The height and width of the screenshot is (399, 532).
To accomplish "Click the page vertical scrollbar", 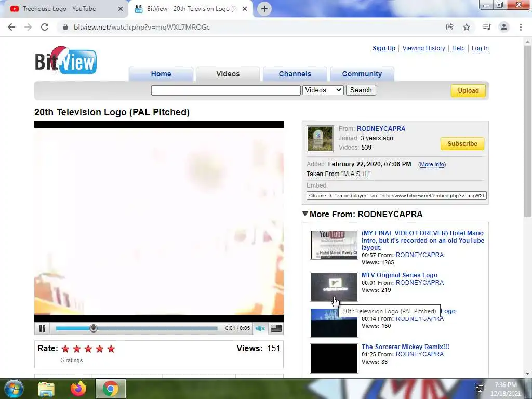I will click(527, 132).
